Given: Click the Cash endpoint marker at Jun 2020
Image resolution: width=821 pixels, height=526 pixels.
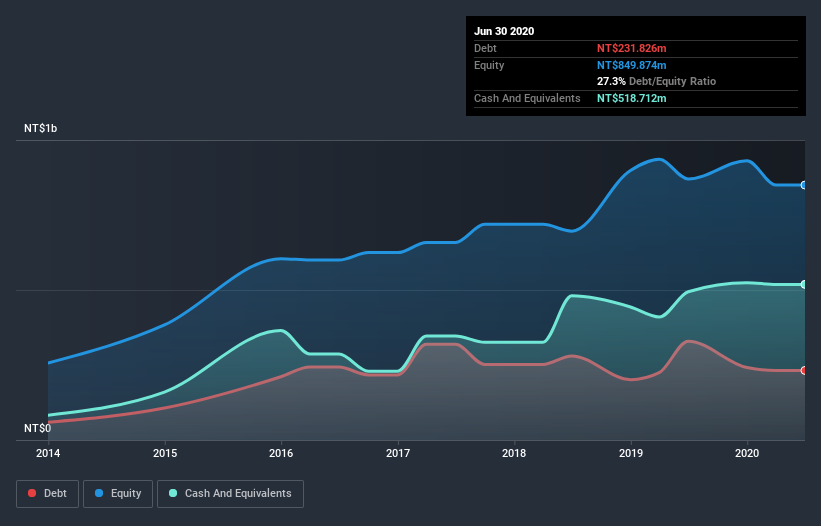Looking at the screenshot, I should 804,285.
